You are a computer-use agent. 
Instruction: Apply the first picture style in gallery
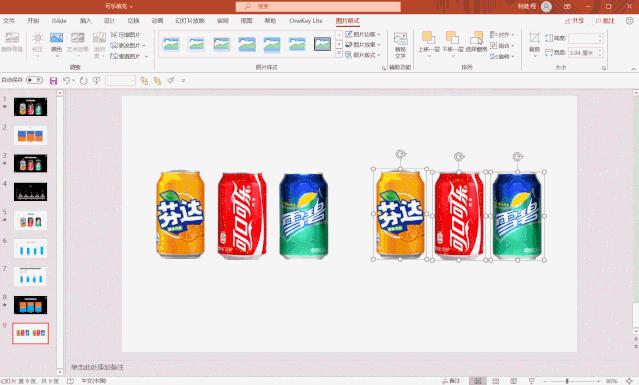point(171,44)
